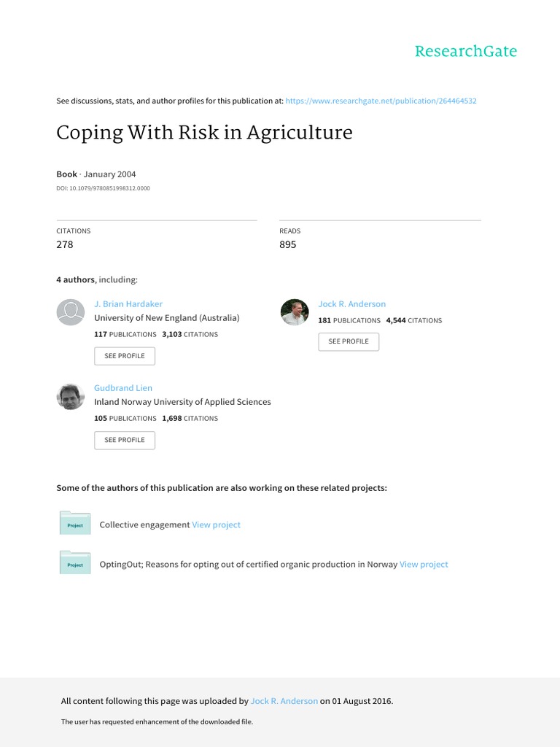Screen dimensions: 560x747
Task: Click Jock R. Anderson's profile photo
Action: click(295, 311)
